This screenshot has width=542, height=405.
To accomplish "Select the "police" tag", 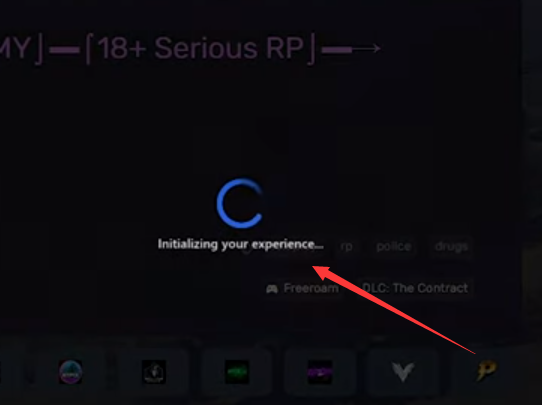I will click(x=394, y=246).
